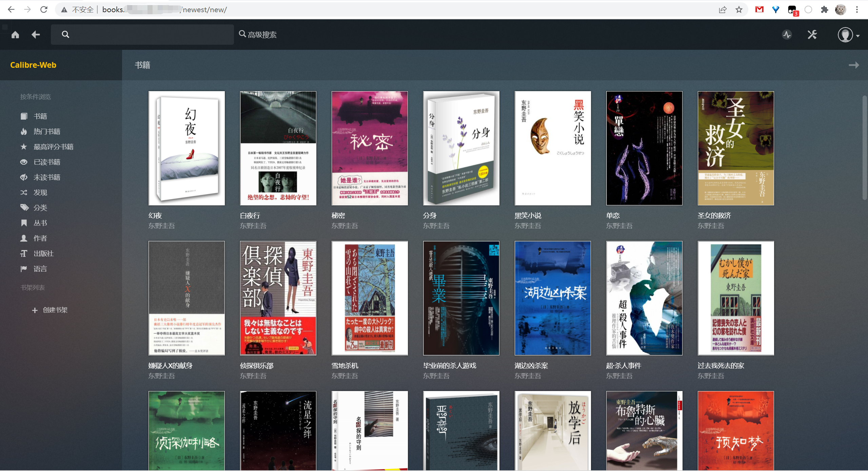This screenshot has width=868, height=471.
Task: Open 高级搜索 advanced search
Action: pyautogui.click(x=258, y=35)
